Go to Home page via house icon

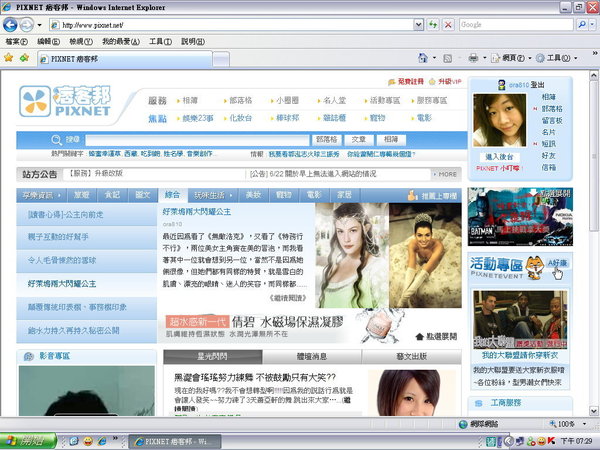pyautogui.click(x=422, y=58)
